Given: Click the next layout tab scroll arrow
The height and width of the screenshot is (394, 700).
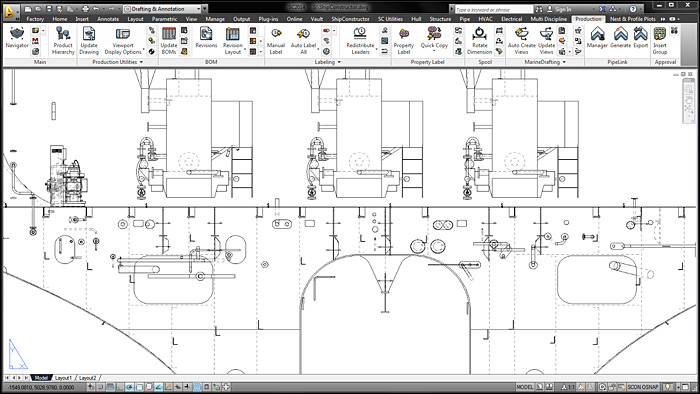Looking at the screenshot, I should (20, 378).
